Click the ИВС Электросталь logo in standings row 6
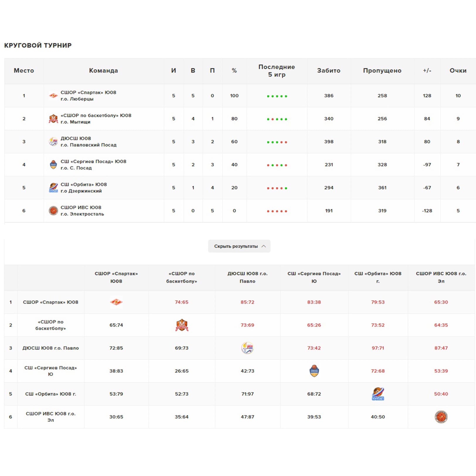Viewport: 476px width, 476px height. (x=53, y=211)
